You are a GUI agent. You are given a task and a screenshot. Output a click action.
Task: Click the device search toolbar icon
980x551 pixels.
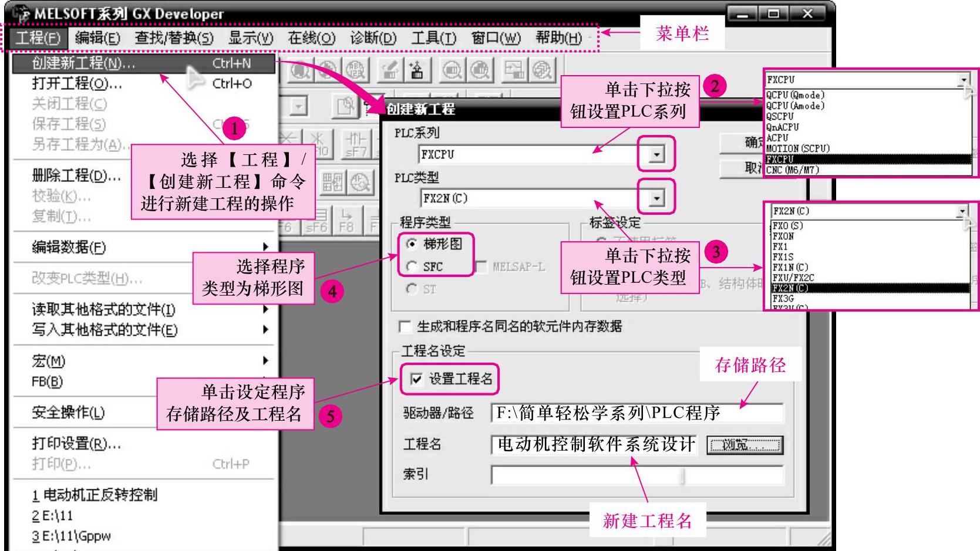(300, 70)
